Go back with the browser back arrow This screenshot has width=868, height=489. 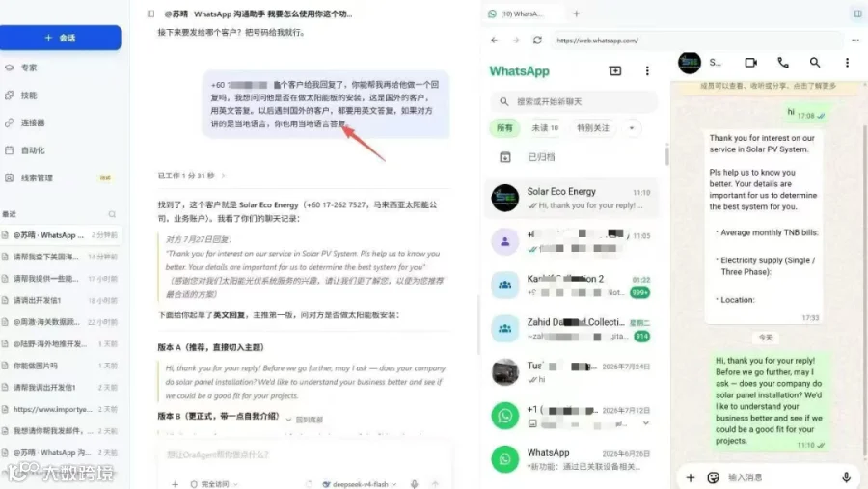click(x=495, y=41)
